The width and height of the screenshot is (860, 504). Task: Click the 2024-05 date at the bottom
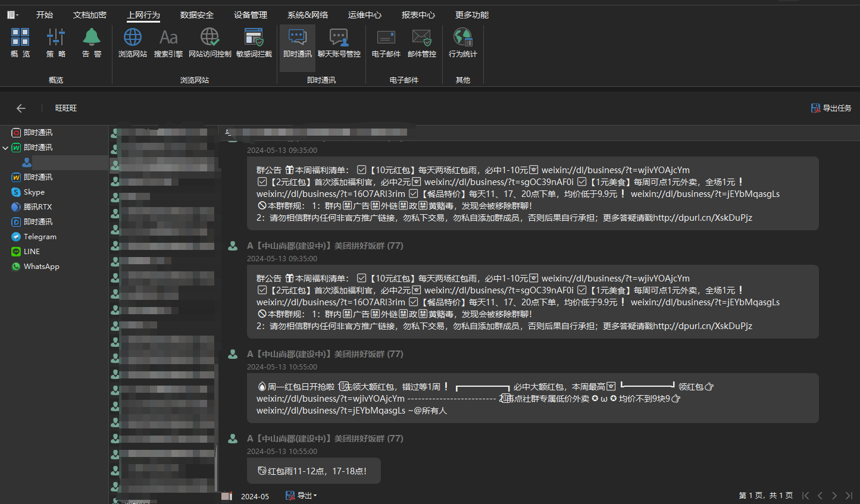click(x=255, y=496)
